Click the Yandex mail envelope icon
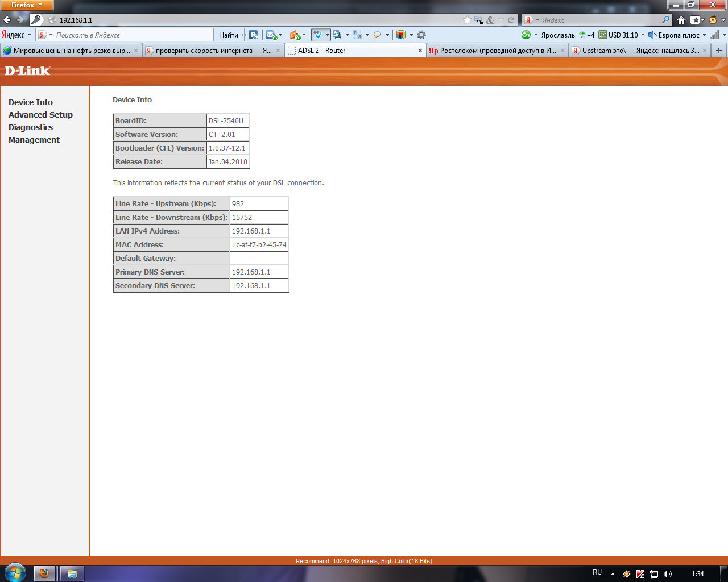 pyautogui.click(x=271, y=35)
